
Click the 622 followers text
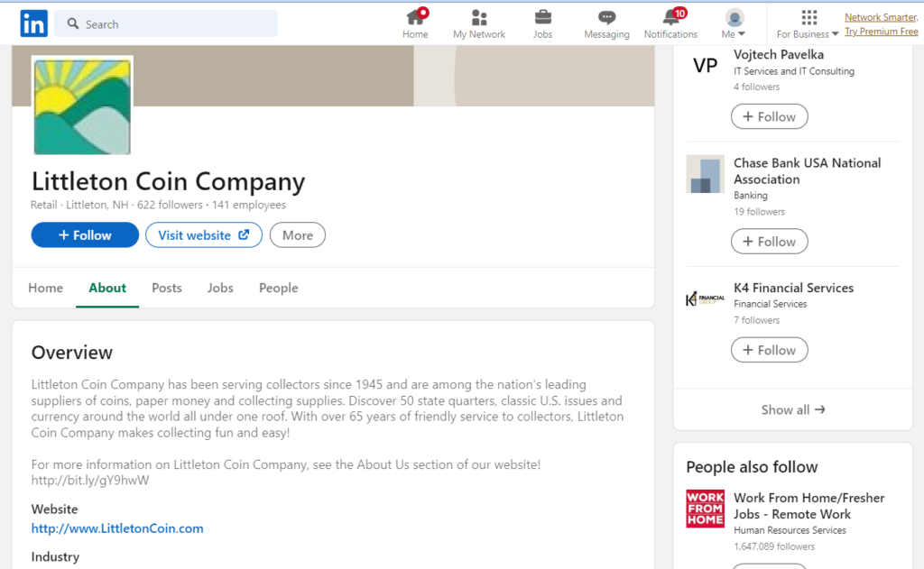(x=170, y=205)
